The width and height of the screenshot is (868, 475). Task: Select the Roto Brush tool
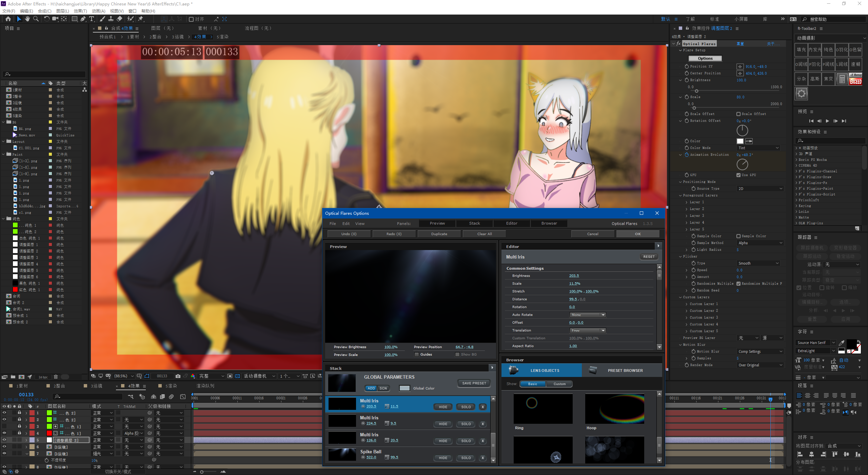(x=130, y=19)
